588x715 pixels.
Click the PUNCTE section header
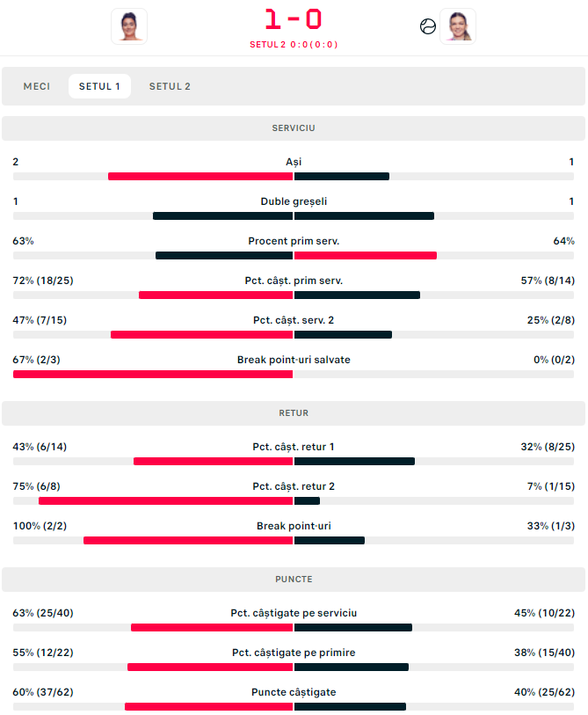point(294,580)
